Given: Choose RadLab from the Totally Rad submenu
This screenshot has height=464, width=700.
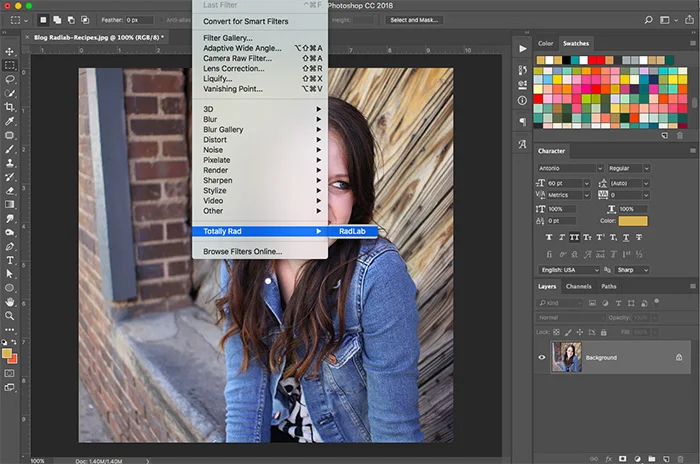Looking at the screenshot, I should point(353,231).
